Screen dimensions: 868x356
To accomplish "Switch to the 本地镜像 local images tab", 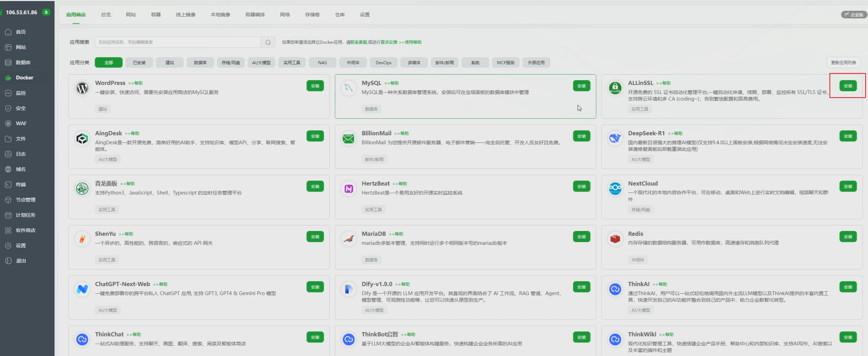I will 220,15.
